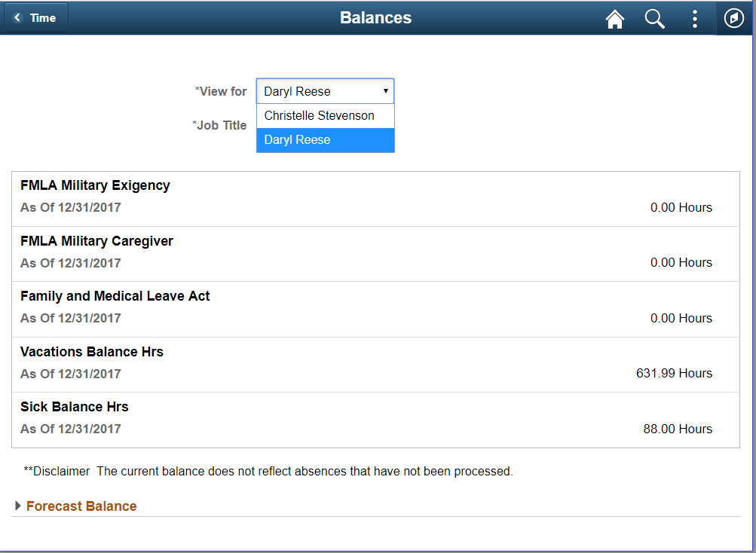Click the back arrow on the Time button
The height and width of the screenshot is (553, 756).
click(x=18, y=18)
